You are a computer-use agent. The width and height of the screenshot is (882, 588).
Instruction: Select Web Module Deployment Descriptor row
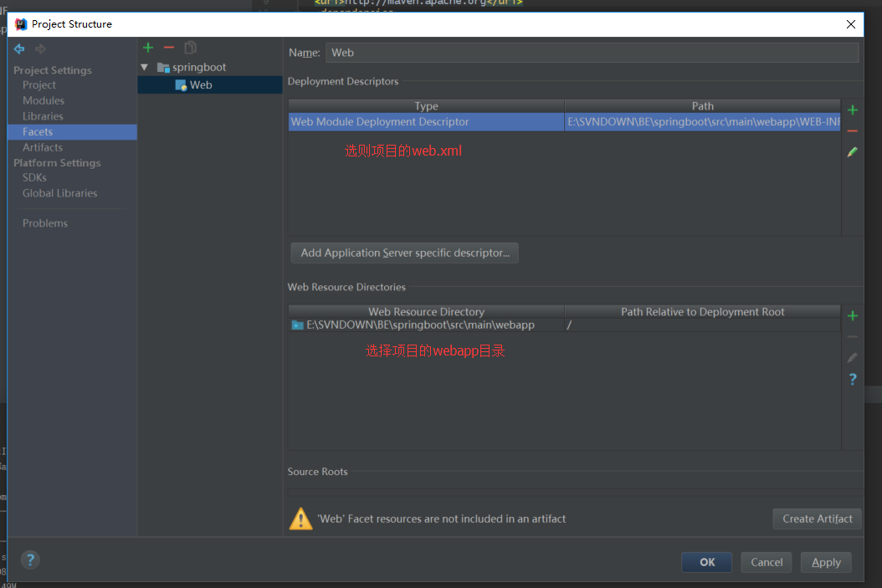(x=564, y=122)
